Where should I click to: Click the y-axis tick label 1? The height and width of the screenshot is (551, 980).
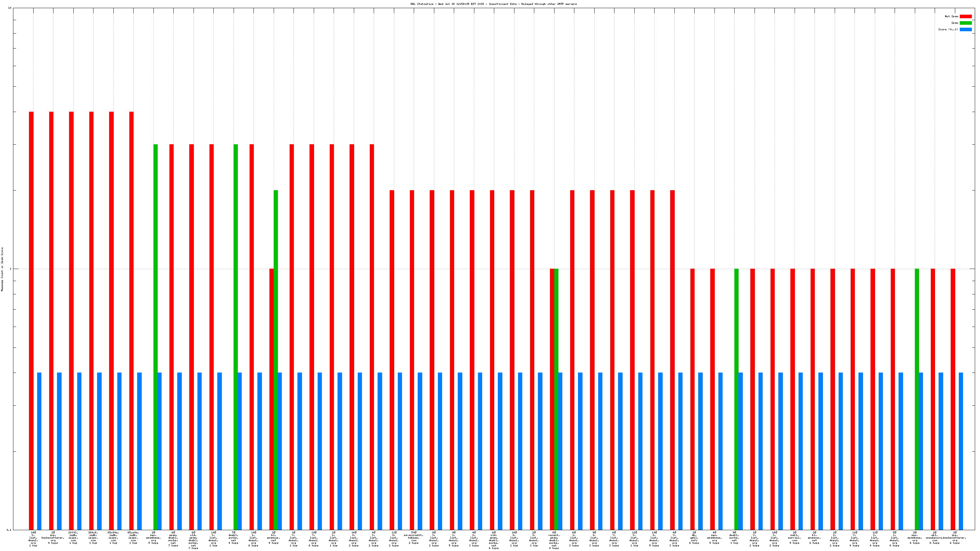tap(10, 269)
